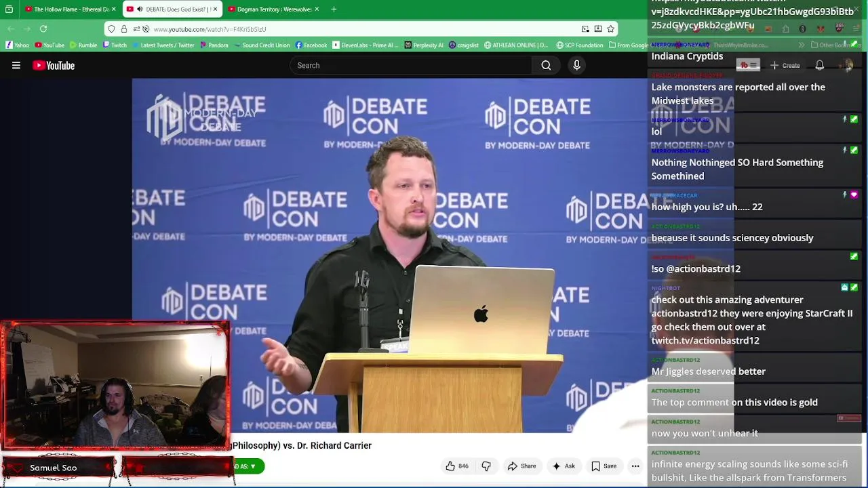Focus the YouTube search field
Screen dimensions: 868x488
[x=412, y=66]
